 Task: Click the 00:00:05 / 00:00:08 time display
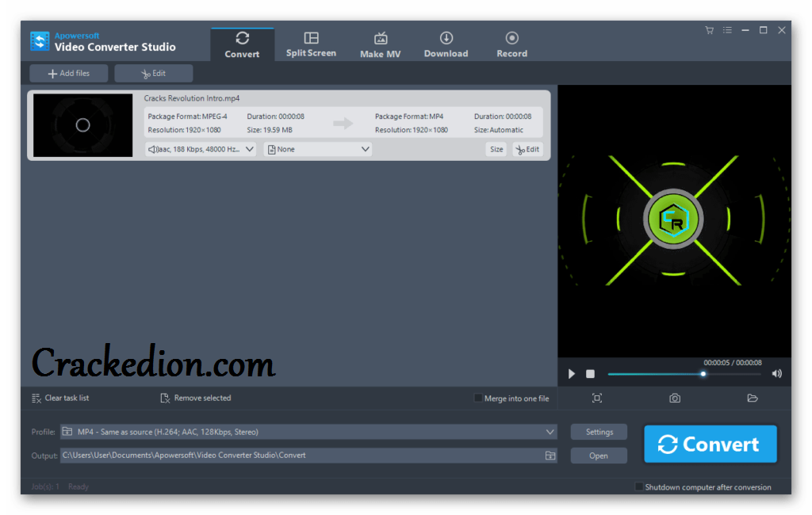tap(732, 363)
